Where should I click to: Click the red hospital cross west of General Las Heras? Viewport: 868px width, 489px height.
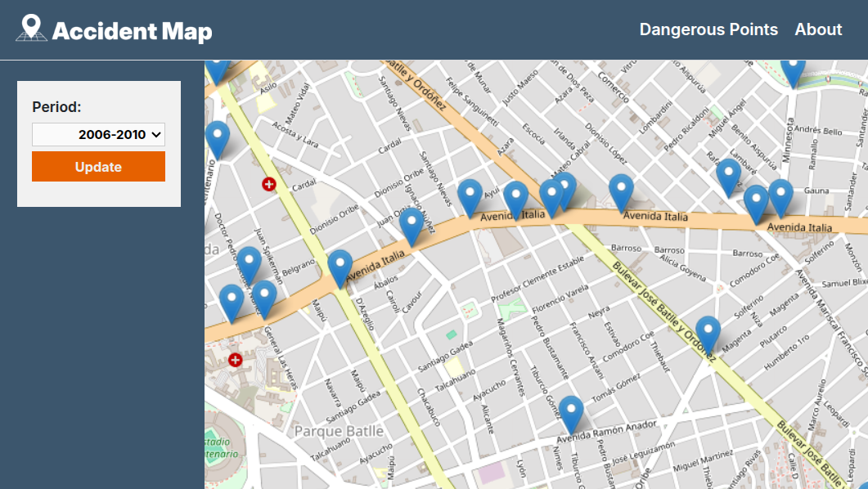click(x=236, y=360)
